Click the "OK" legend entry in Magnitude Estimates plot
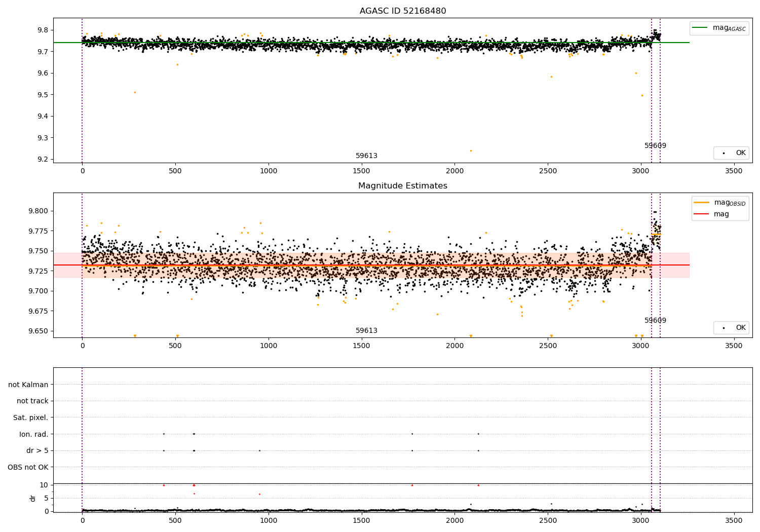Viewport: 760px width, 532px height. click(741, 328)
